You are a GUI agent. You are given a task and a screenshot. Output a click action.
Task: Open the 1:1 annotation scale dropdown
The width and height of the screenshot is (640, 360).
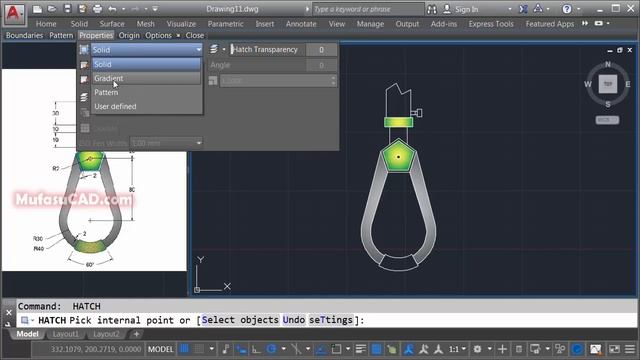457,349
